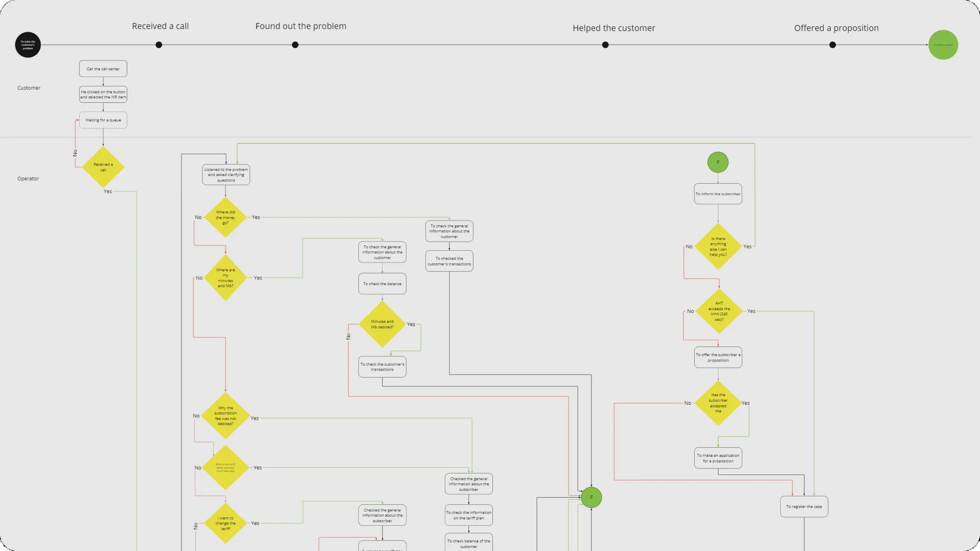Click the 'No' label beside 'Has the subscriber accepted' diamond
The width and height of the screenshot is (980, 551).
point(688,403)
